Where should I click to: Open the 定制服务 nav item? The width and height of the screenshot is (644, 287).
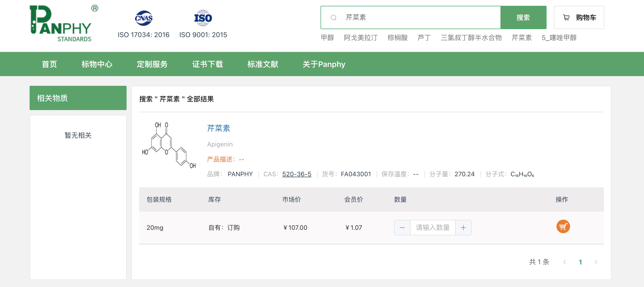click(x=152, y=64)
